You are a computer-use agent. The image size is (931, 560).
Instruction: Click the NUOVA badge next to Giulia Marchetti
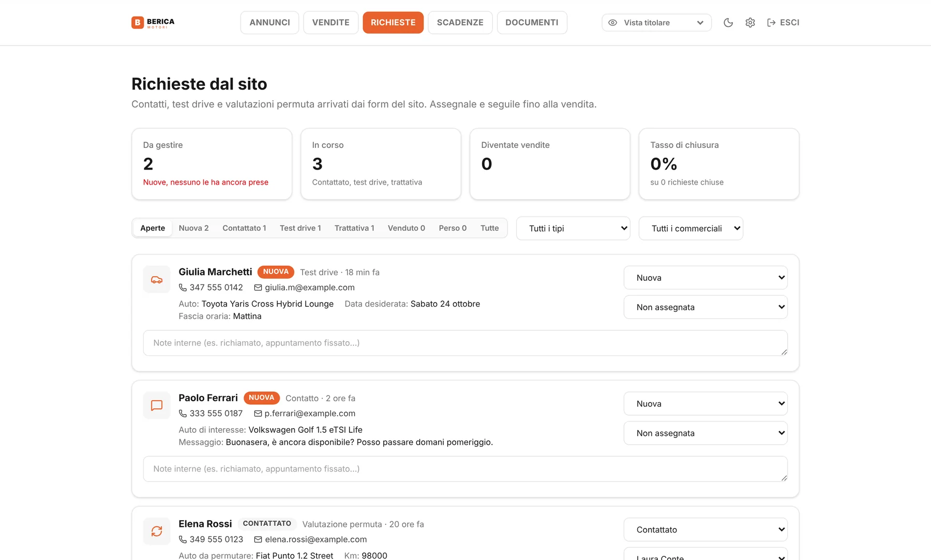pos(276,271)
